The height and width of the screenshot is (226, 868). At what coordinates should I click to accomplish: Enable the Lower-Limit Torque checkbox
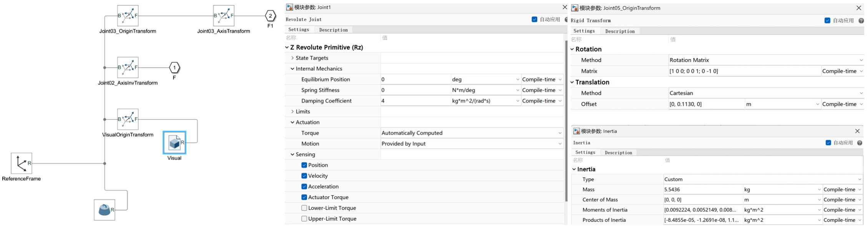point(304,208)
